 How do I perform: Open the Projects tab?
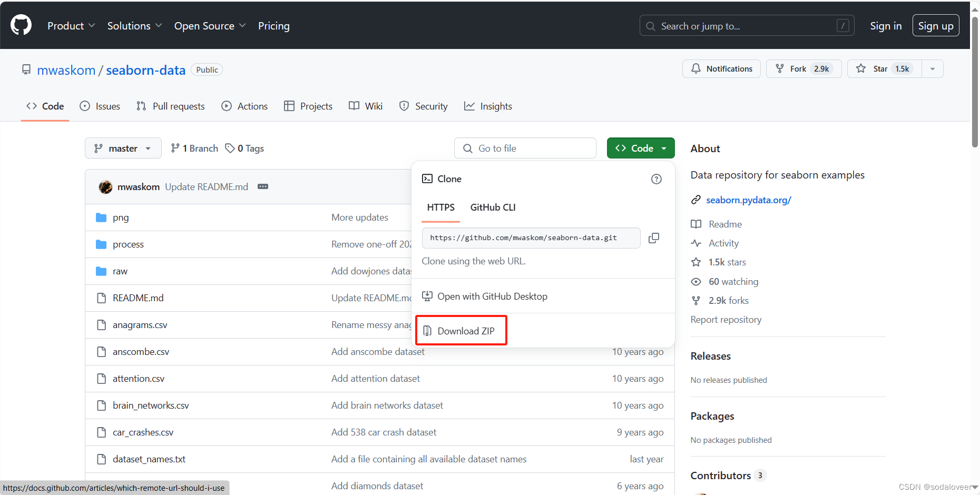[308, 106]
